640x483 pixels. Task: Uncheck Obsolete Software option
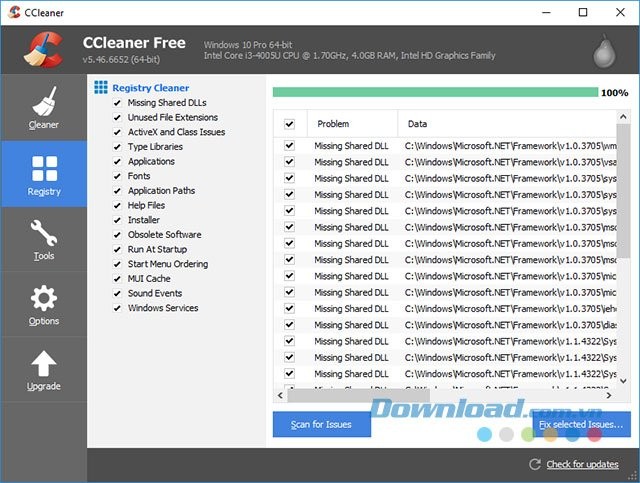[117, 235]
